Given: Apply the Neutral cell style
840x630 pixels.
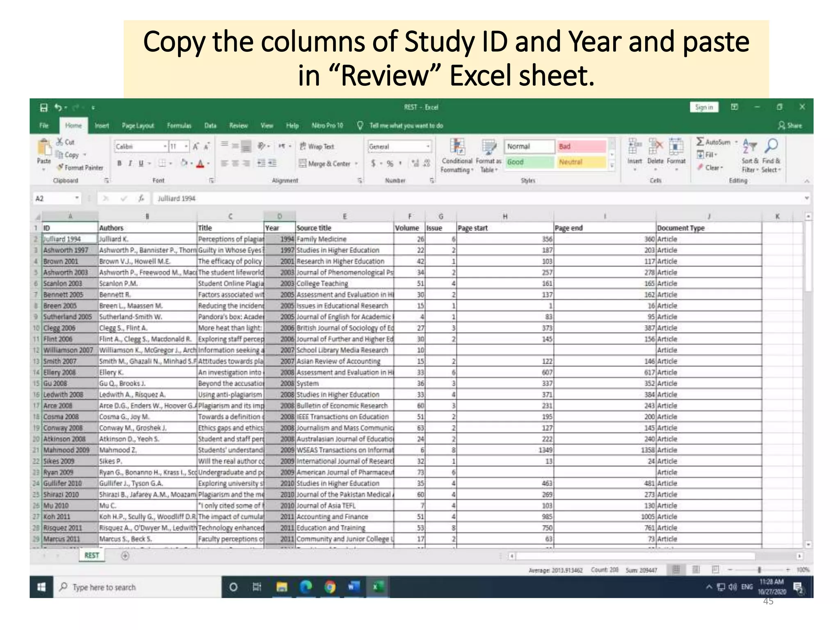Looking at the screenshot, I should click(x=581, y=162).
